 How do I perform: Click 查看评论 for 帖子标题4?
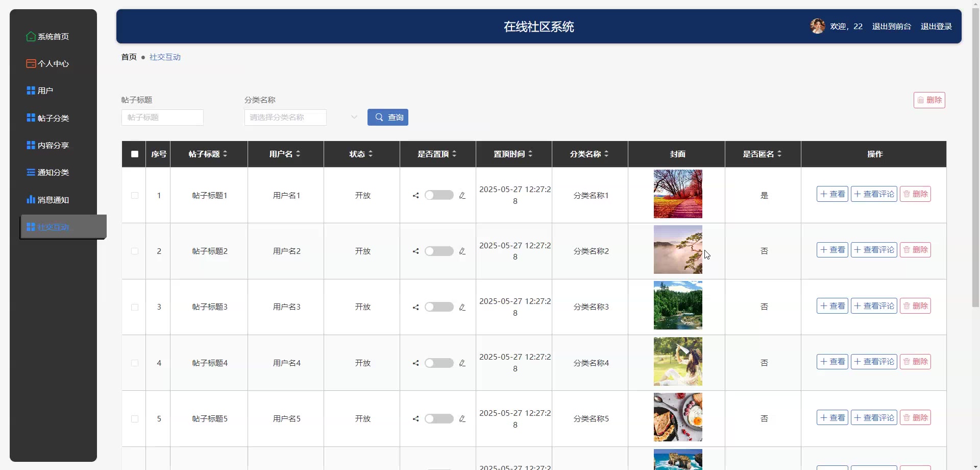click(x=873, y=362)
